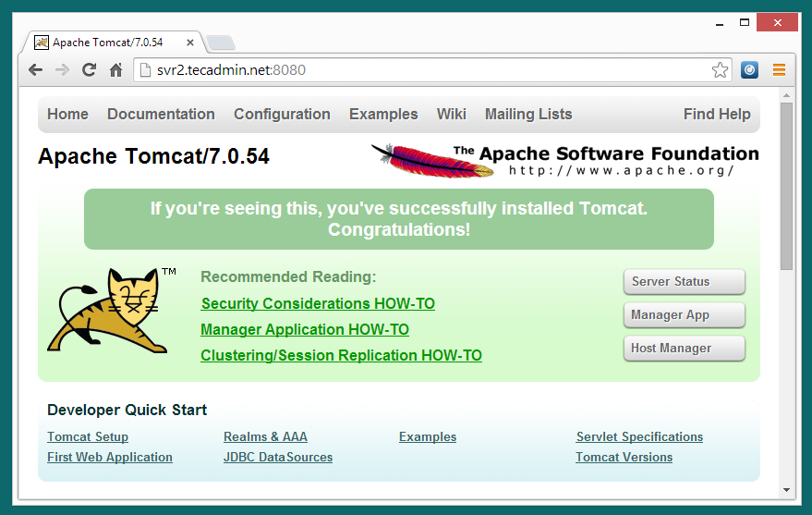This screenshot has width=812, height=515.
Task: Reload the page with the refresh icon
Action: click(x=89, y=70)
